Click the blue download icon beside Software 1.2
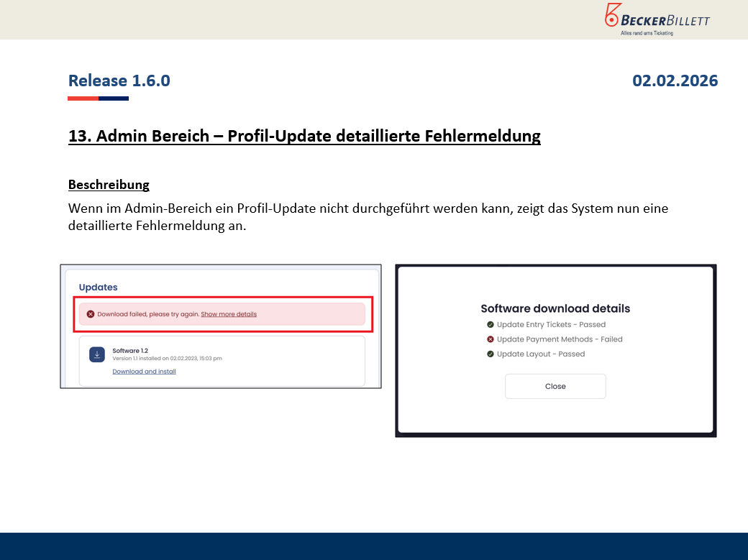Screen dimensions: 748x560 pos(97,354)
